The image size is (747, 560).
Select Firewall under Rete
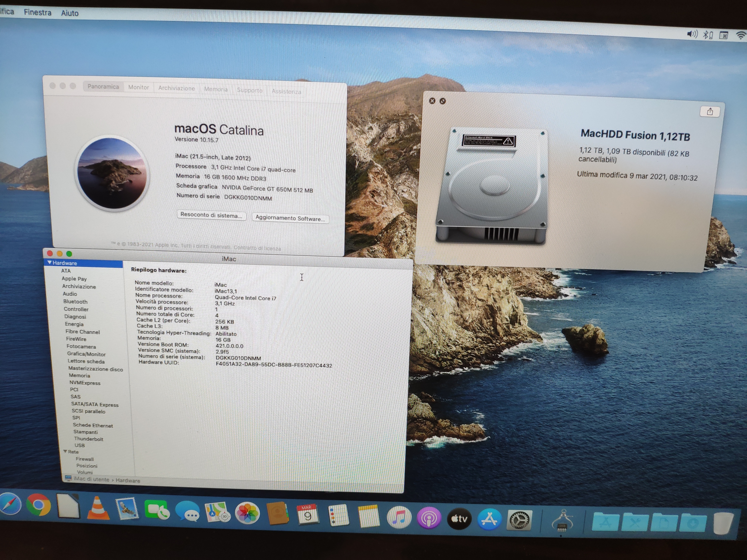[85, 459]
